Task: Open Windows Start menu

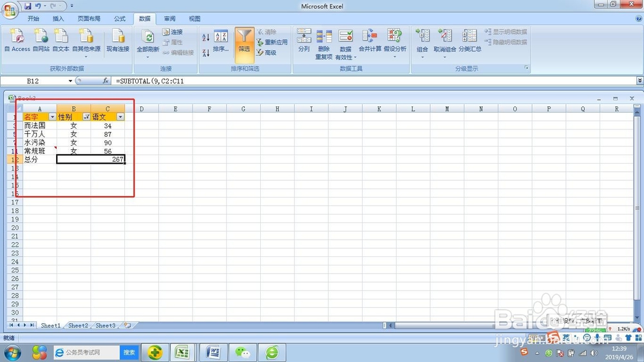Action: [x=12, y=352]
